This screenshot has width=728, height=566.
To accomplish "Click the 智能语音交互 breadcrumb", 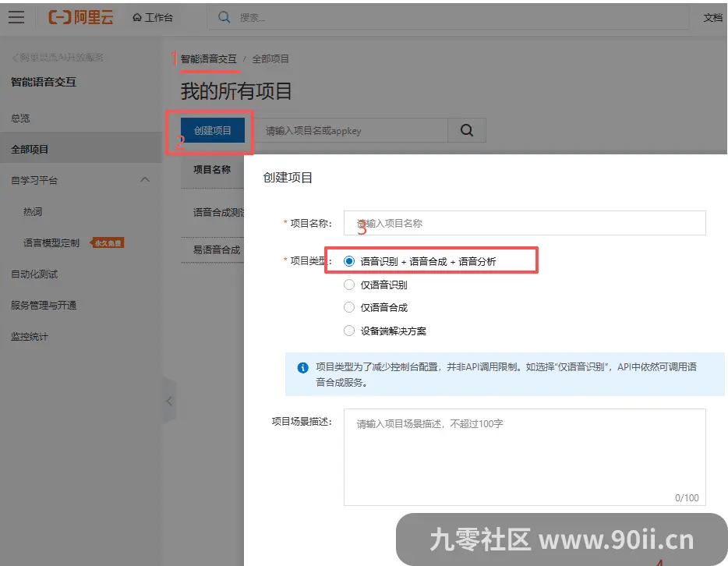I will [208, 59].
